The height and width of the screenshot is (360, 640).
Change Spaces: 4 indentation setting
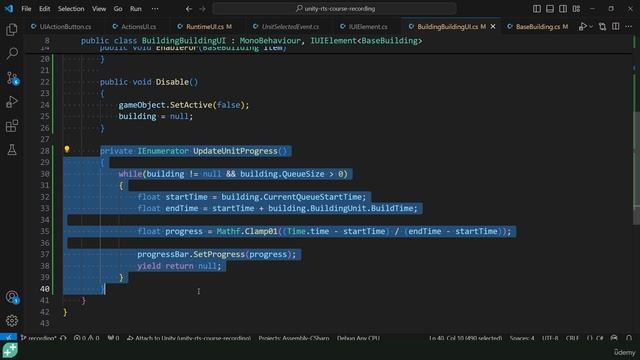tap(522, 338)
